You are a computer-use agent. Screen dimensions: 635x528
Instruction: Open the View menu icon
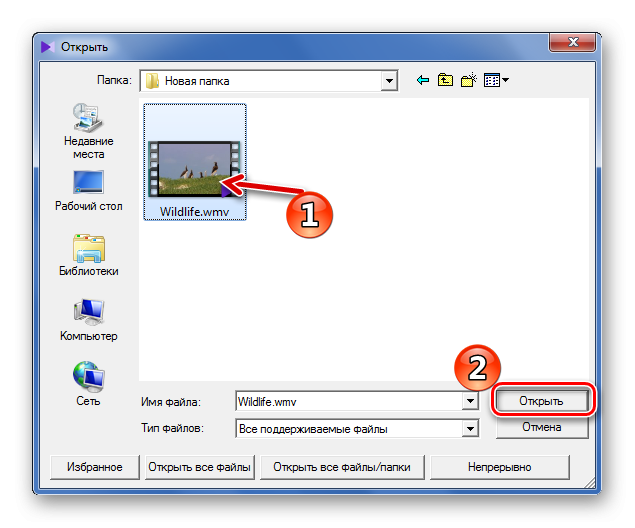(496, 80)
